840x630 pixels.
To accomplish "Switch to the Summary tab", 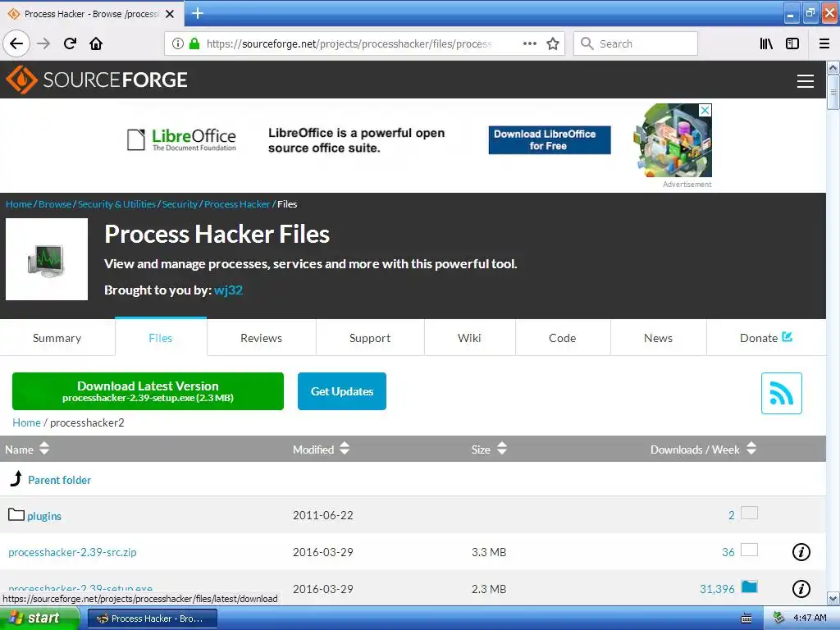I will click(57, 338).
